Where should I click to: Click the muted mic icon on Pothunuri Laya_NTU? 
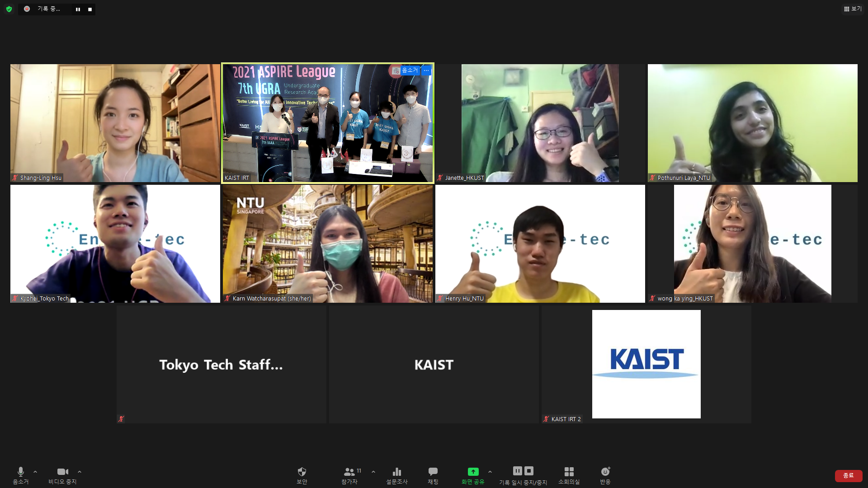(x=652, y=178)
